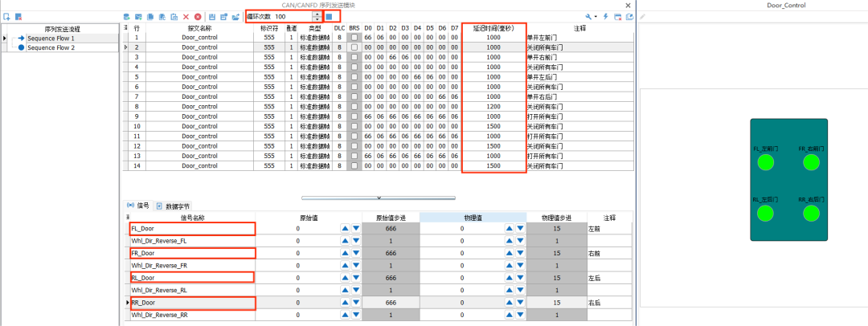Click Door_control name in row 9

tap(200, 116)
